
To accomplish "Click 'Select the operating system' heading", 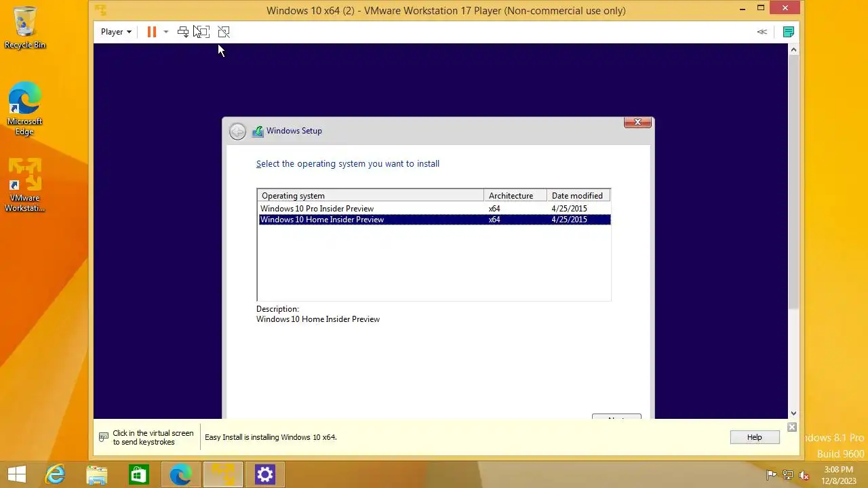I will pos(348,163).
